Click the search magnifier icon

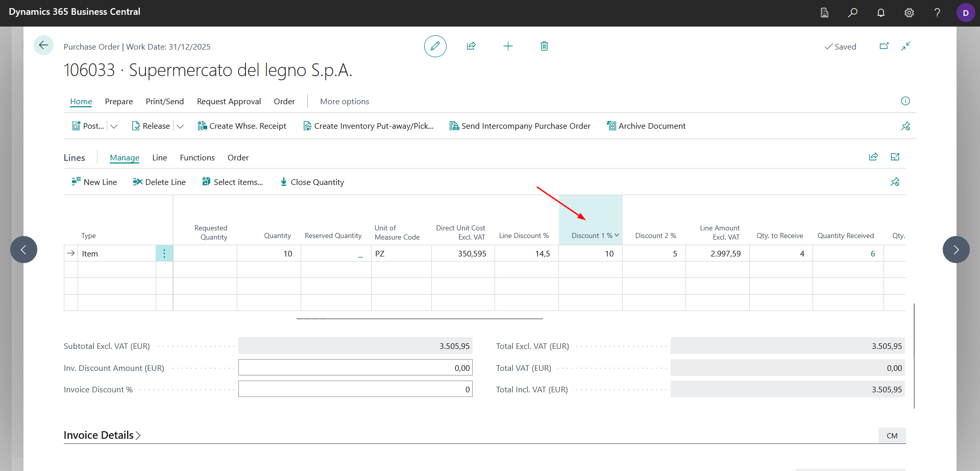tap(852, 13)
